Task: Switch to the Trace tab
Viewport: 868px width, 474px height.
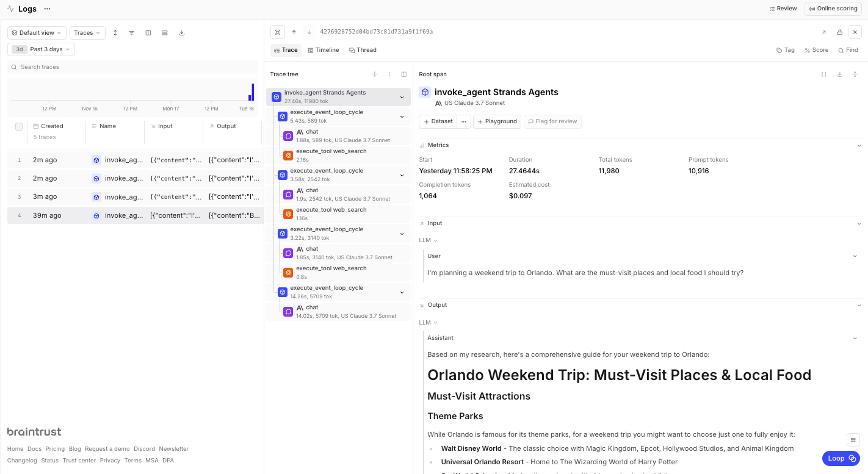Action: tap(286, 50)
